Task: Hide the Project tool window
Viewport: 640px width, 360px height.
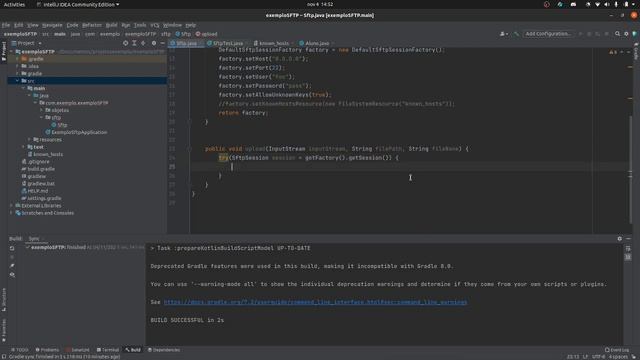Action: point(162,43)
